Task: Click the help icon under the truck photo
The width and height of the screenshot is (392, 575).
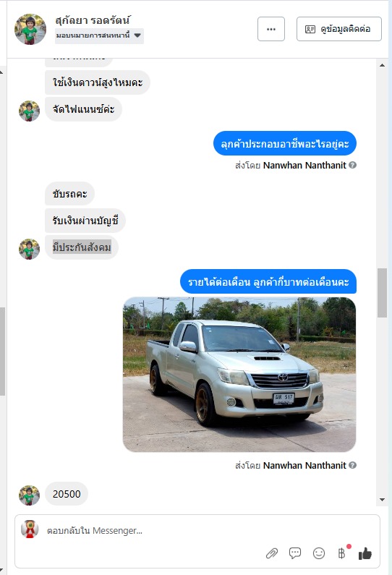Action: tap(352, 465)
